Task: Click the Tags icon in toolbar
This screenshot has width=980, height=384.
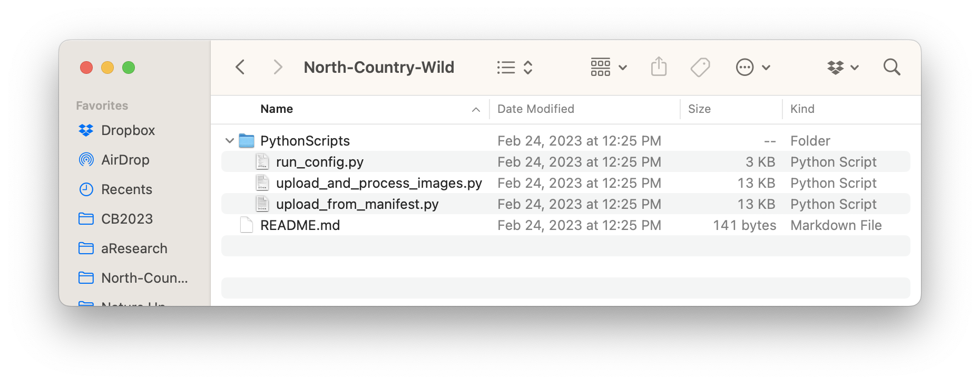Action: point(700,67)
